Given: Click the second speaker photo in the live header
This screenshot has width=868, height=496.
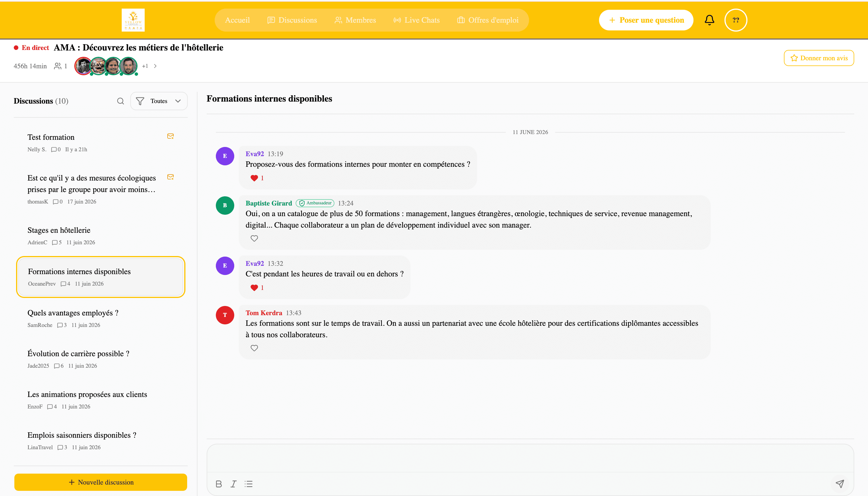Looking at the screenshot, I should tap(98, 66).
